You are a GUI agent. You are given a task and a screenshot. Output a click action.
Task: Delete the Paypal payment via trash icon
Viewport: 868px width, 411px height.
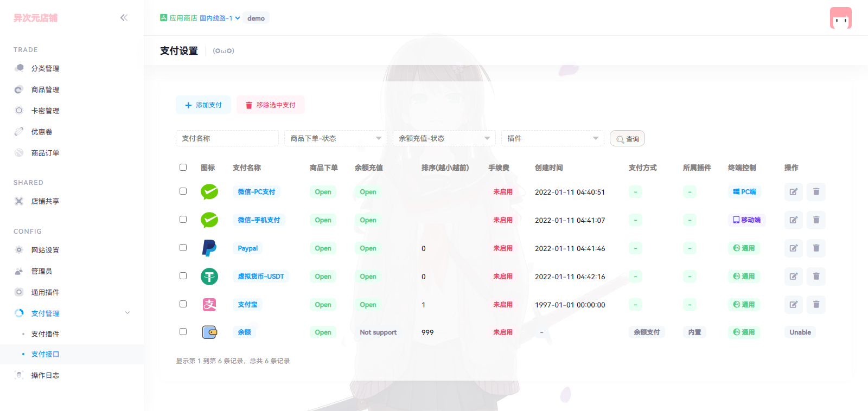pos(816,248)
